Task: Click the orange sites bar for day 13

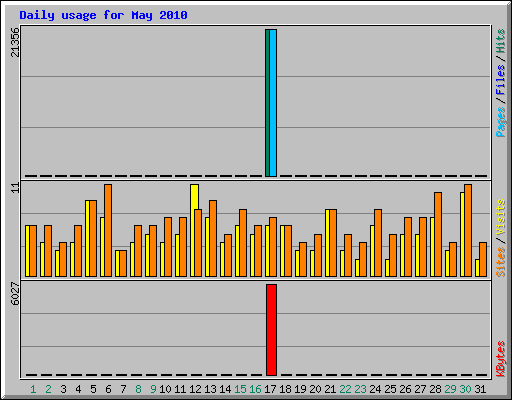Action: [213, 238]
